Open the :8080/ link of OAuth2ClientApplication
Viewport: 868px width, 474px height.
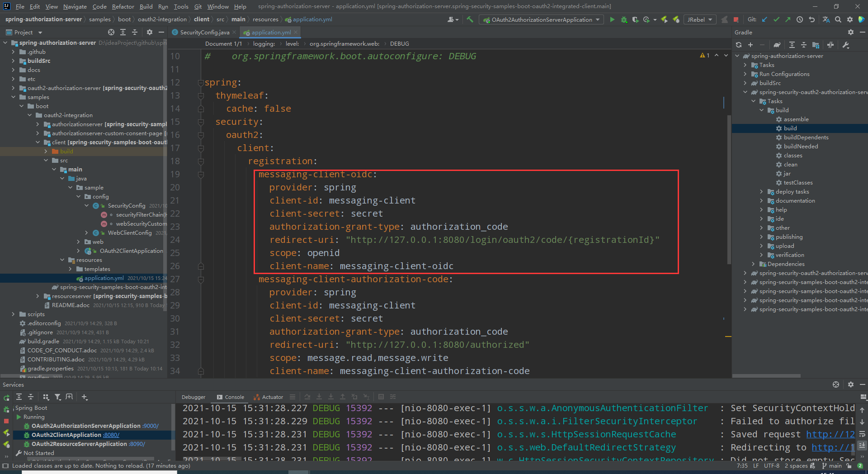click(111, 435)
